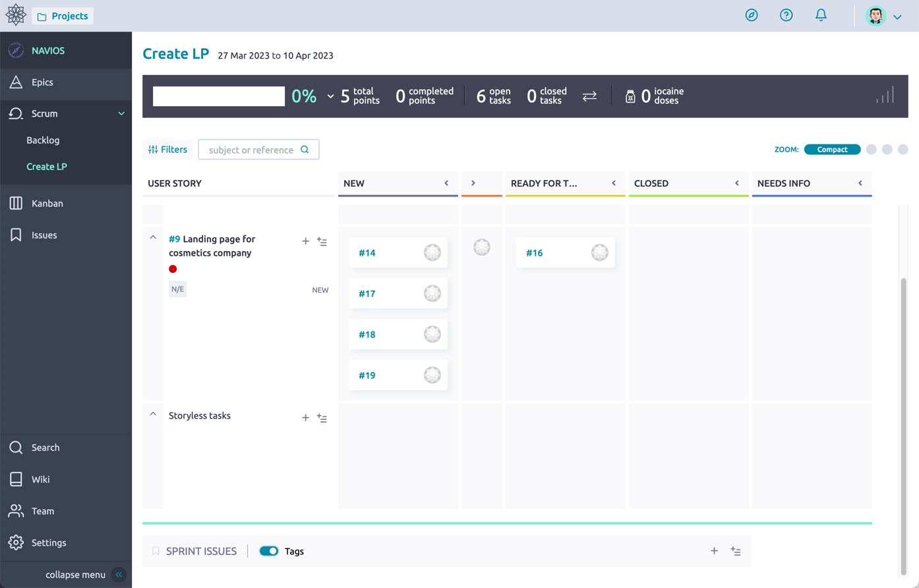
Task: Click the subject or reference search field
Action: point(251,150)
